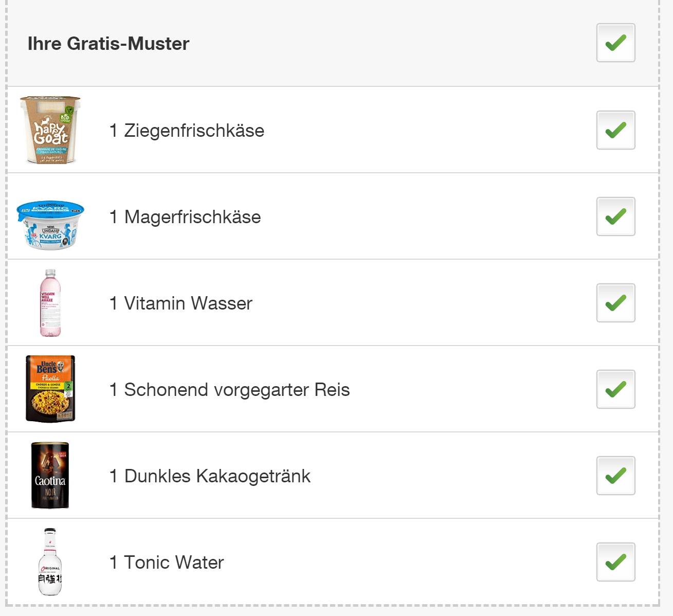Open the Original tonic bottle image
Image resolution: width=673 pixels, height=616 pixels.
(50, 562)
